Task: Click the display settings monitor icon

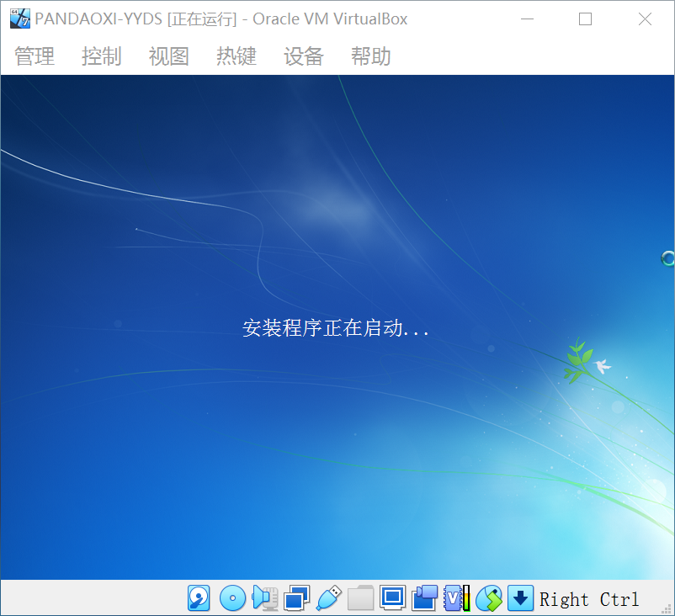Action: pyautogui.click(x=392, y=598)
